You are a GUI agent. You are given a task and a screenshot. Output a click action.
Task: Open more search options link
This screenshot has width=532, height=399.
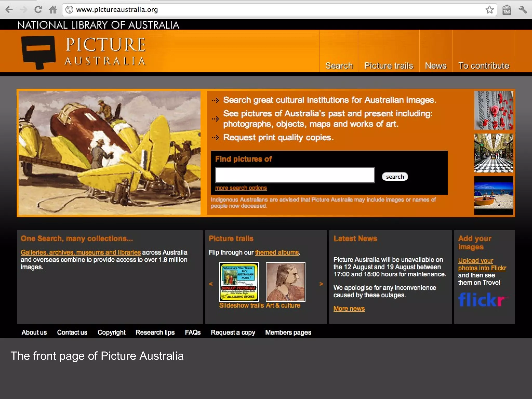[241, 188]
